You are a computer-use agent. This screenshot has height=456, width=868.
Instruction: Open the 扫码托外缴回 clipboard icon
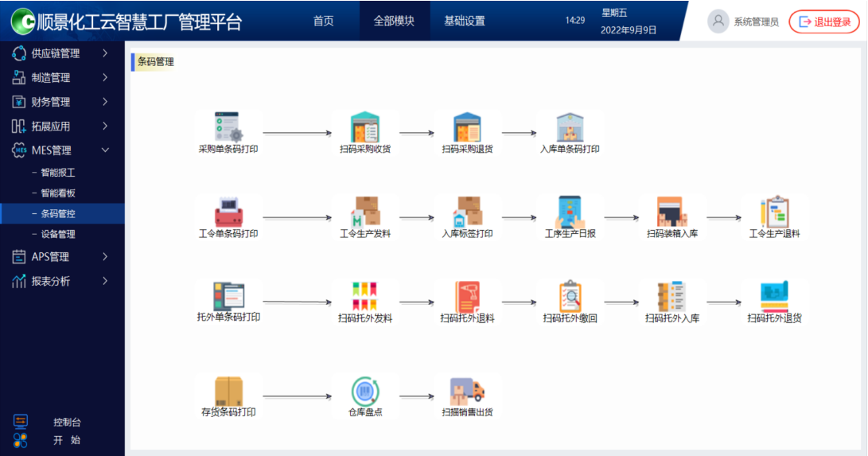tap(570, 297)
